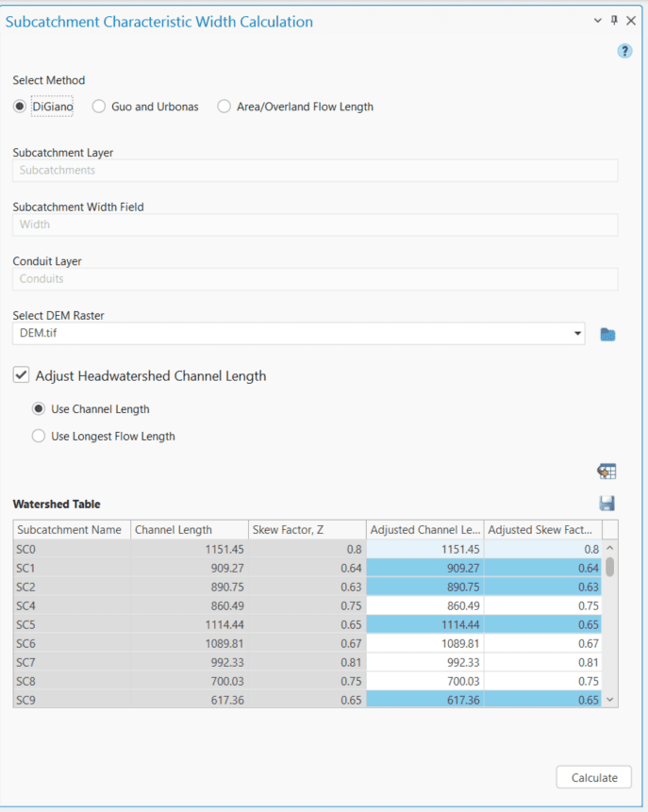Open the Help for this tool

[x=624, y=50]
